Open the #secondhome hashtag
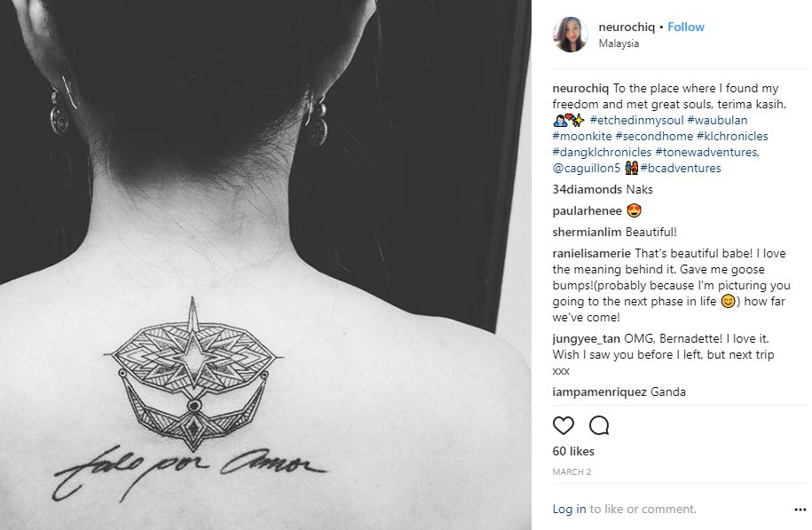Image resolution: width=812 pixels, height=530 pixels. pos(654,136)
